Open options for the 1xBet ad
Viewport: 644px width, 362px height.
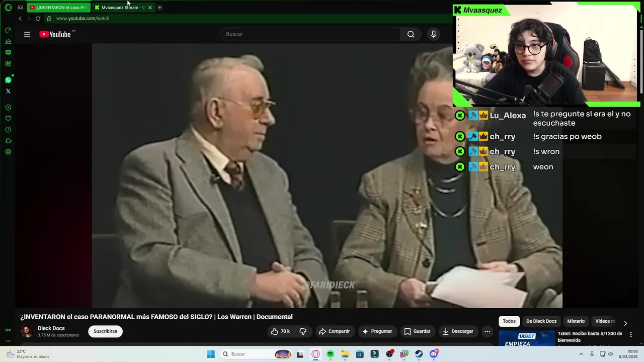coord(631,334)
